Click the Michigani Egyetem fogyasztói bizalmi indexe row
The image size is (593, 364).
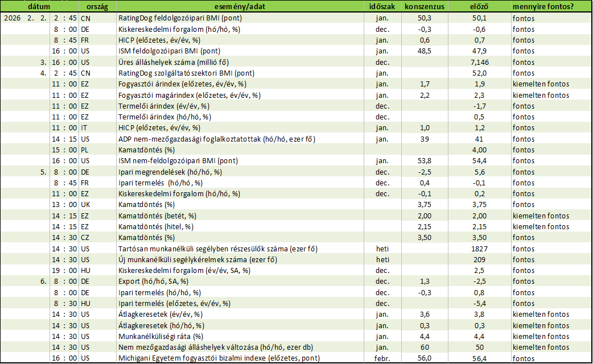tap(219, 358)
